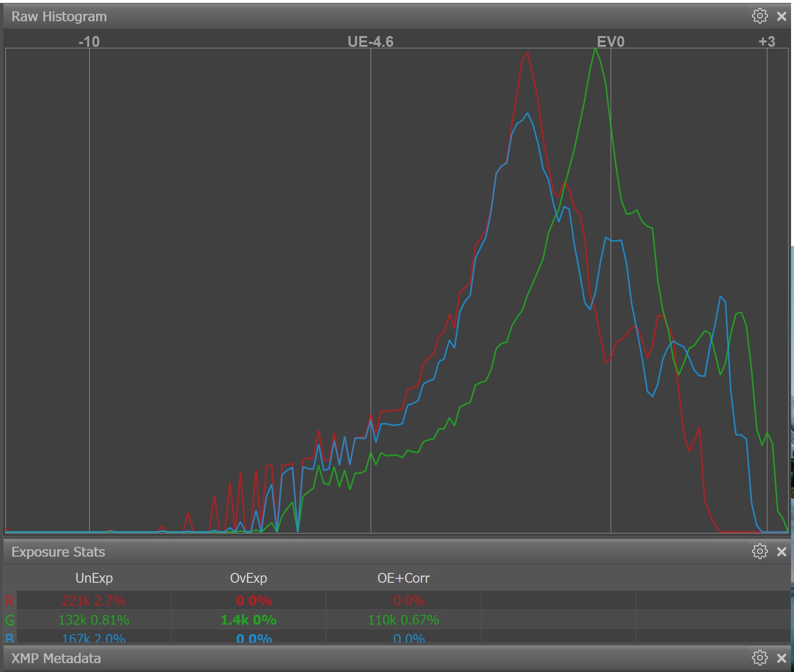Select the OvExp column header

248,578
